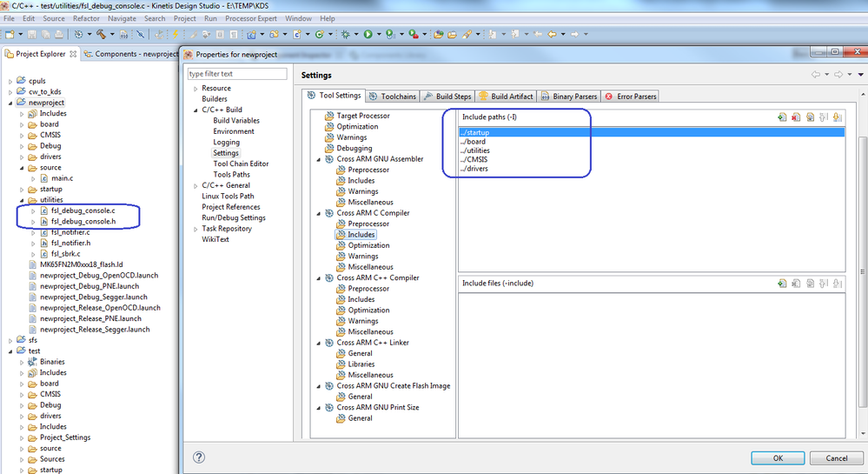Expand the C/C++ General category
868x474 pixels.
coord(195,186)
